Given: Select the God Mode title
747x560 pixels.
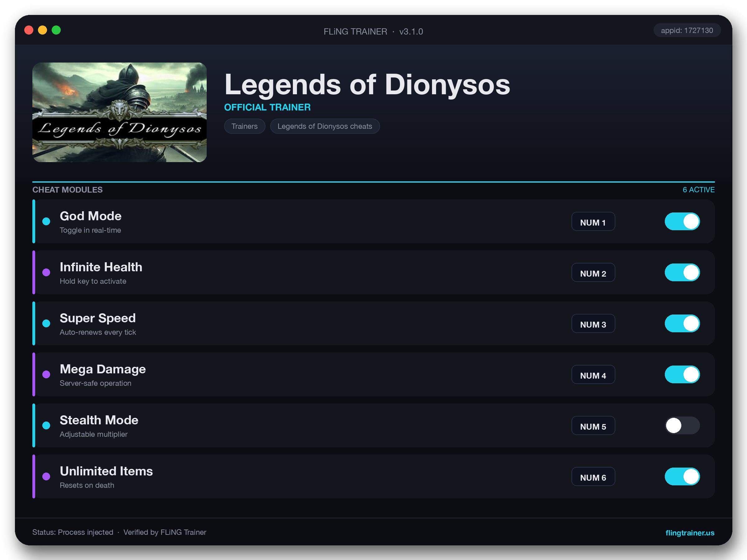Looking at the screenshot, I should [91, 216].
